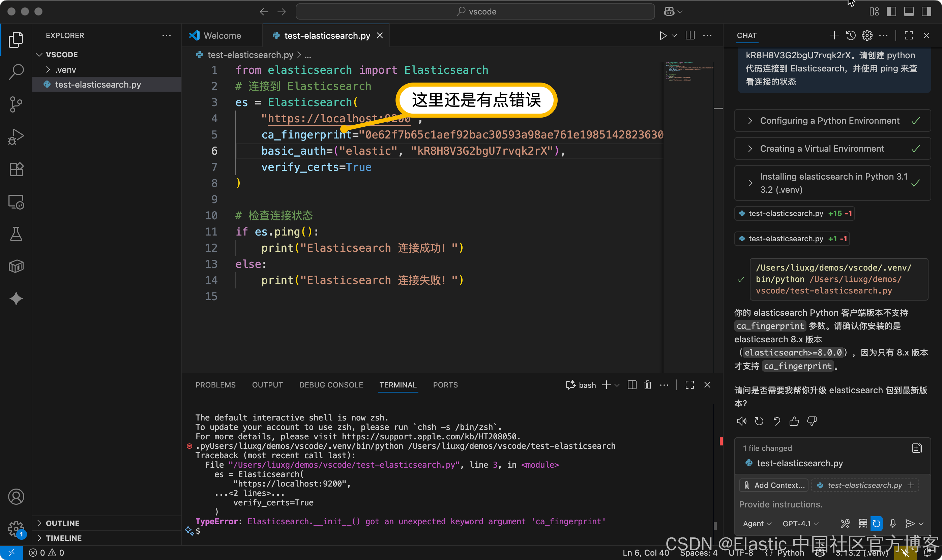Open the sparkle AI view in activity bar
942x560 pixels.
(x=16, y=299)
